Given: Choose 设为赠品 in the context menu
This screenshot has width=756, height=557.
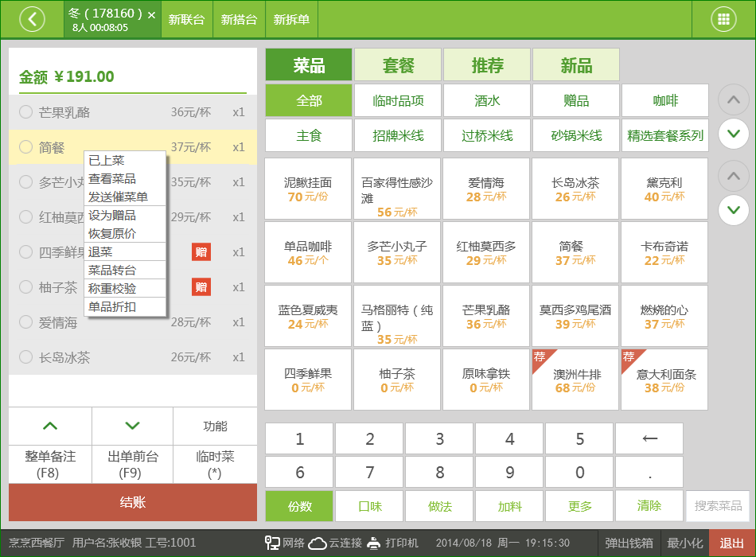Looking at the screenshot, I should tap(125, 216).
